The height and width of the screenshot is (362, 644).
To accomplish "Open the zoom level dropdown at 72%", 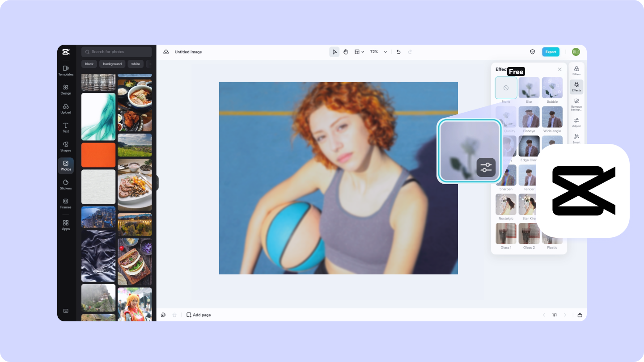I will pos(378,51).
